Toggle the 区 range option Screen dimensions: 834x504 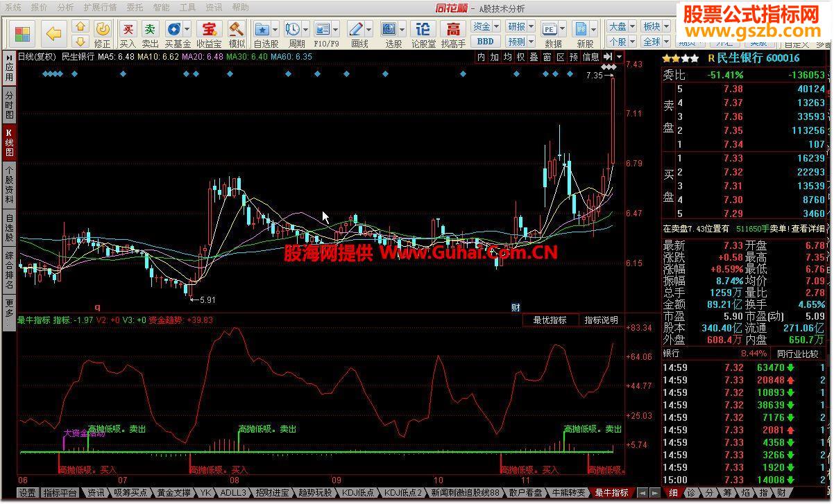click(561, 57)
